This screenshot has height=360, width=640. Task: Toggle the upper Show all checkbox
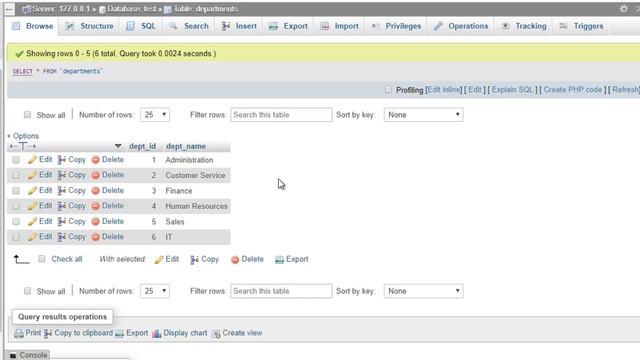tap(27, 115)
